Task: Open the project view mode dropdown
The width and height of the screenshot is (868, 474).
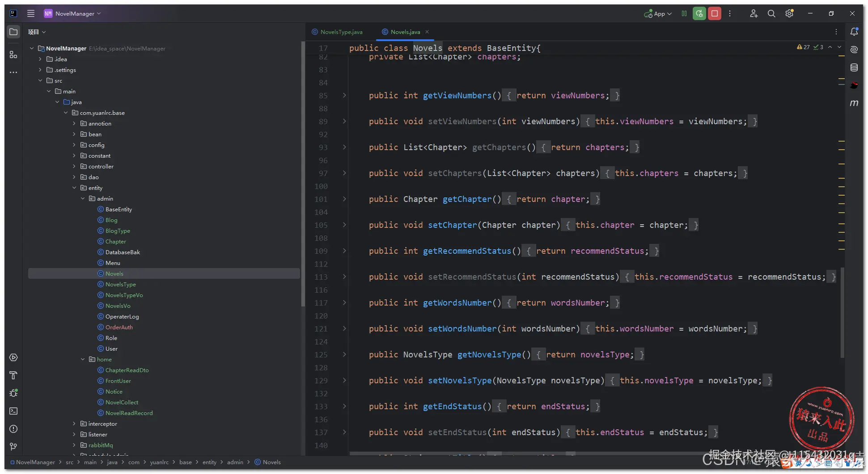Action: tap(37, 32)
